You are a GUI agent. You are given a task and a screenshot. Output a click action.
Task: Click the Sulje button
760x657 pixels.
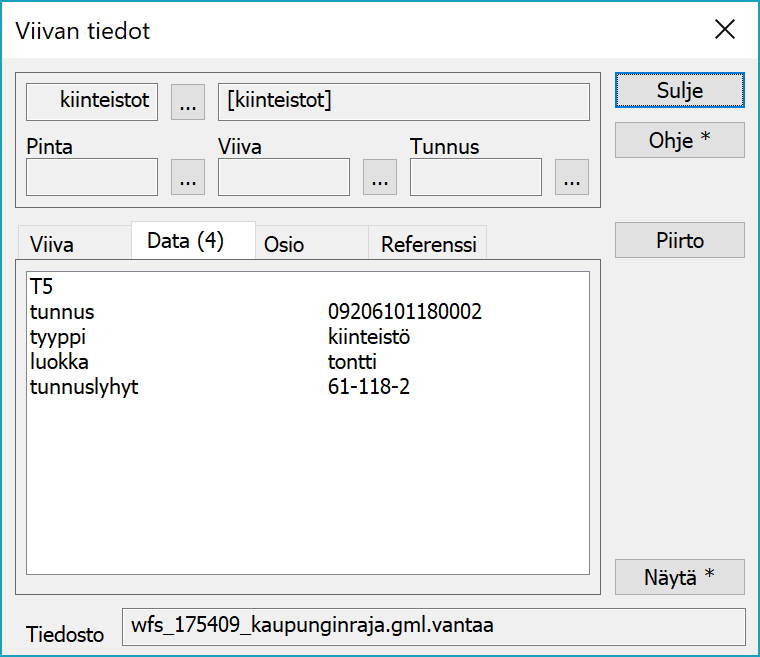(x=680, y=90)
